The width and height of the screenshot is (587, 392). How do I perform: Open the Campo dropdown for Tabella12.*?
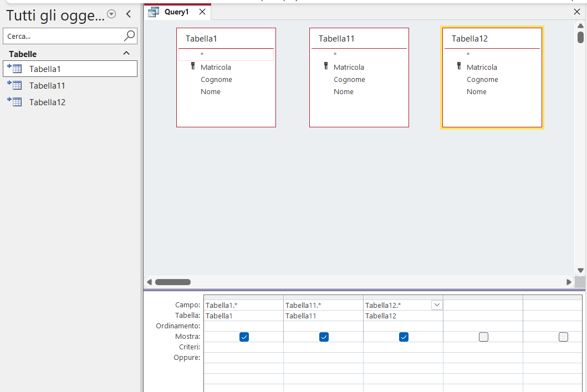437,305
